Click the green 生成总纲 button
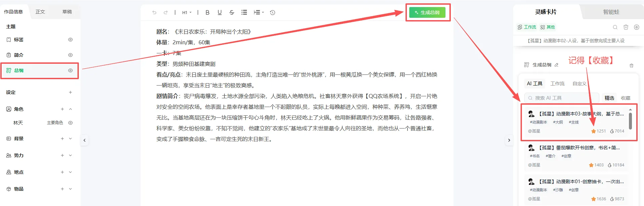Viewport: 644px width, 206px height. coord(427,12)
